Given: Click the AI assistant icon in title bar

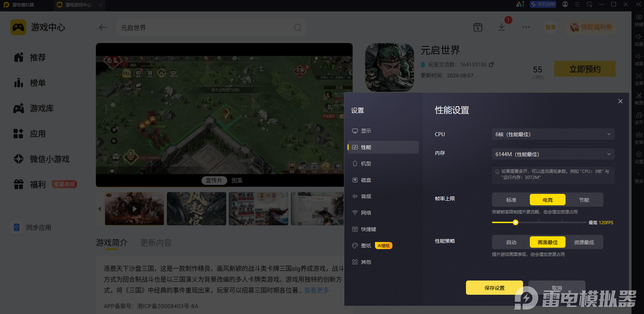Looking at the screenshot, I should (520, 4).
